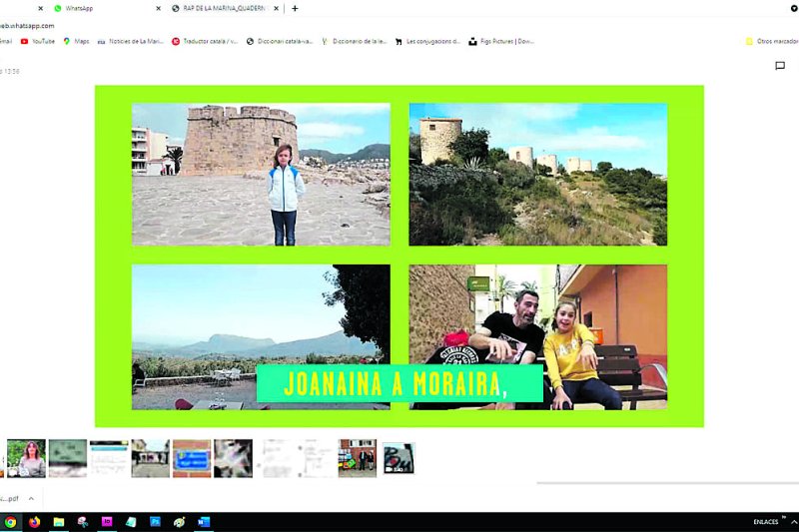Open the Diccionari català-va... bookmark
This screenshot has height=532, width=799.
coord(280,41)
